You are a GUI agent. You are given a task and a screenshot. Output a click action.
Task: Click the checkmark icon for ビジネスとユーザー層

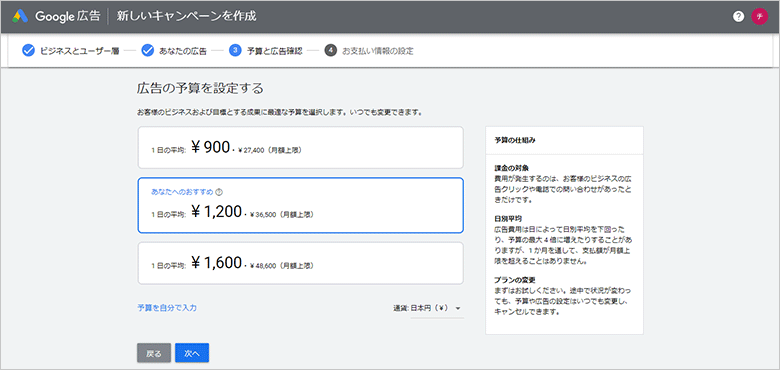[28, 50]
